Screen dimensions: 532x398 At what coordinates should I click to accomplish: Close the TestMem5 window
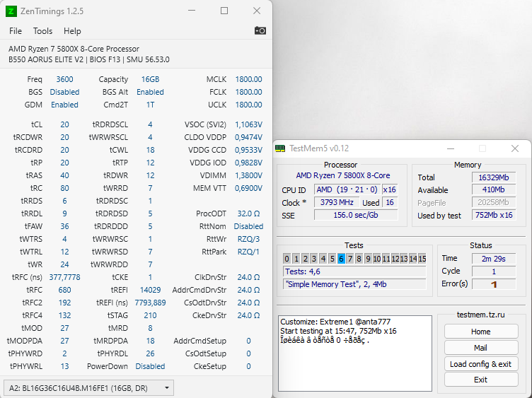(515, 148)
